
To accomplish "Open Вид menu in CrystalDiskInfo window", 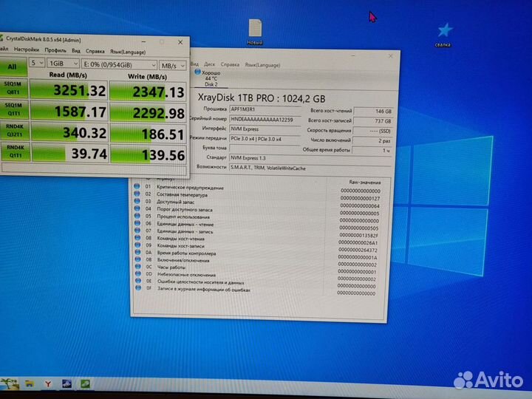I will 195,64.
